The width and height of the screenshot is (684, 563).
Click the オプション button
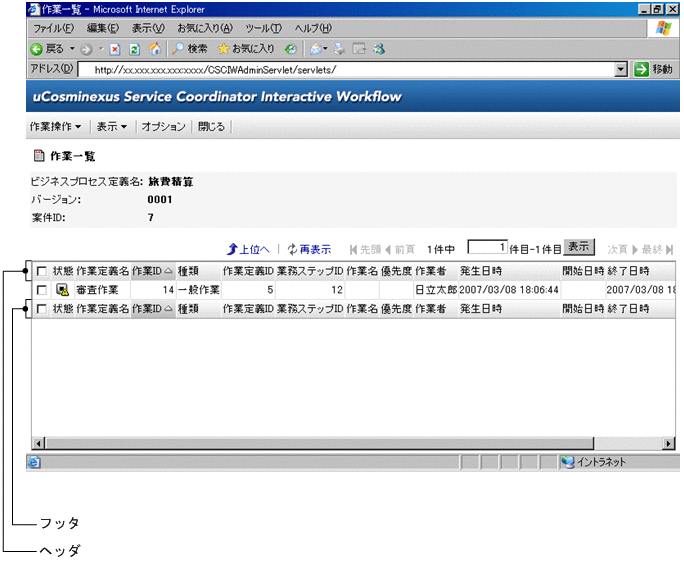[163, 126]
